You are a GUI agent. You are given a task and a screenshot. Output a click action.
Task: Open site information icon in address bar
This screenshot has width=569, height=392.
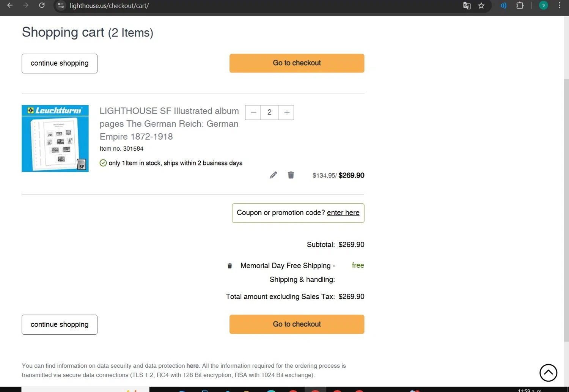pos(61,6)
